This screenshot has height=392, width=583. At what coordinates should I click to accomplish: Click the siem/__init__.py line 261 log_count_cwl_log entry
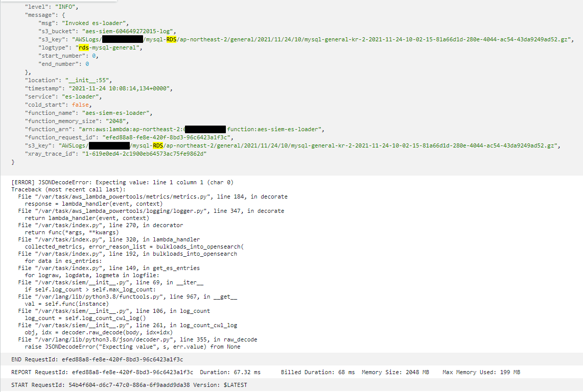tap(128, 325)
